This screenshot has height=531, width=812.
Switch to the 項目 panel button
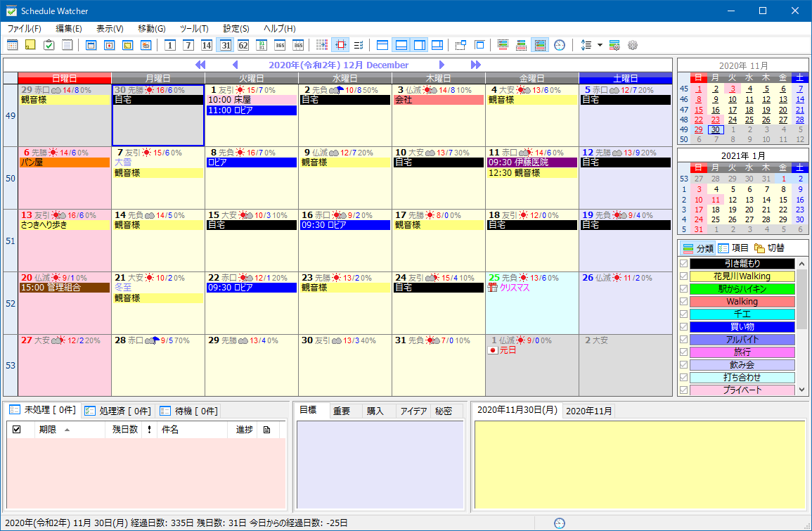click(733, 248)
